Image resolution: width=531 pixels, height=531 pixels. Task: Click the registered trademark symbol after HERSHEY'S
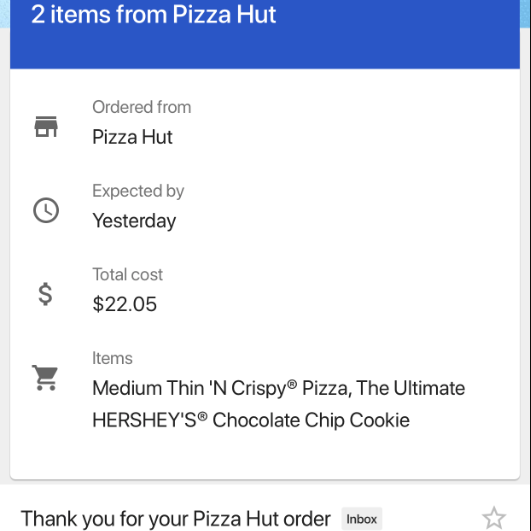(202, 416)
